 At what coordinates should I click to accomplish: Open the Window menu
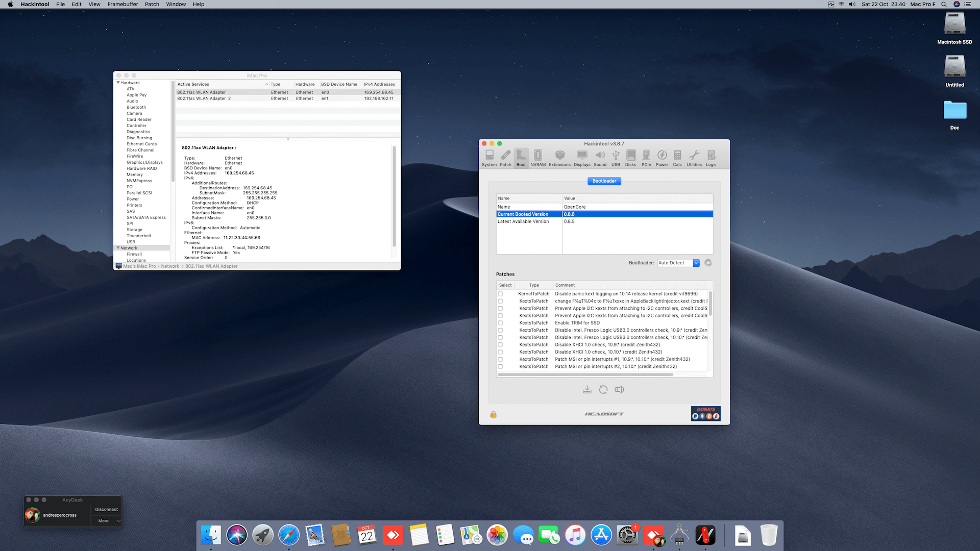click(176, 4)
